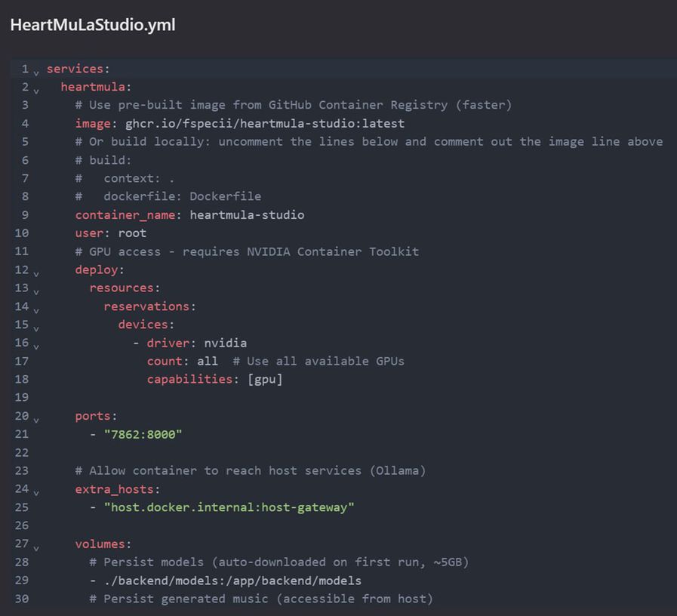The height and width of the screenshot is (616, 677).
Task: Fold the deploy block
Action: click(35, 272)
